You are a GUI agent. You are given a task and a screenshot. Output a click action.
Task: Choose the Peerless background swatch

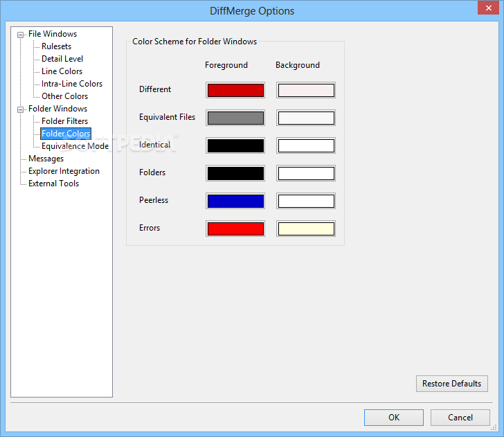(306, 201)
